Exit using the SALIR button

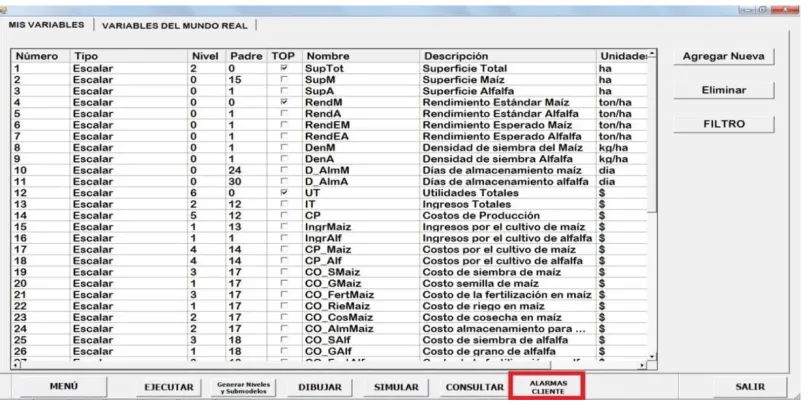click(749, 387)
